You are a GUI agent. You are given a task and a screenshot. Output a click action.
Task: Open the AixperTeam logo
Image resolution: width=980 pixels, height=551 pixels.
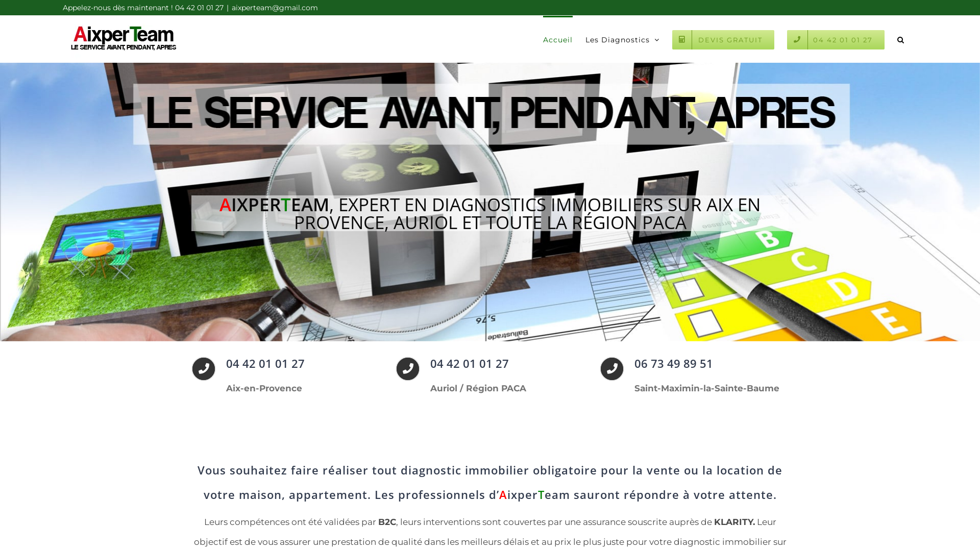(122, 38)
